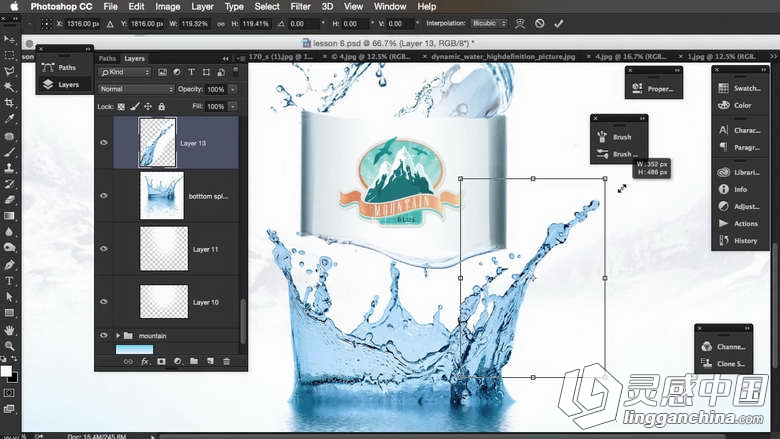Create a new layer

(210, 361)
